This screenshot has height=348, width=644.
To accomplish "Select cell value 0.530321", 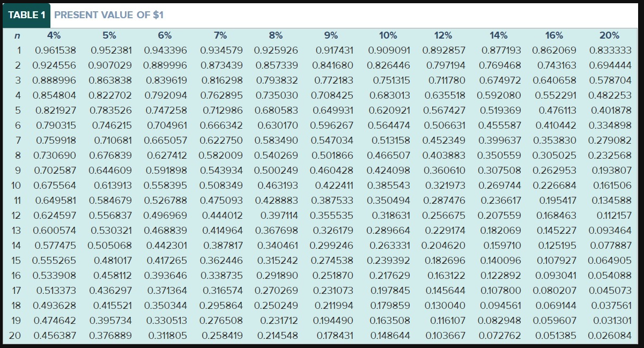I will point(111,231).
